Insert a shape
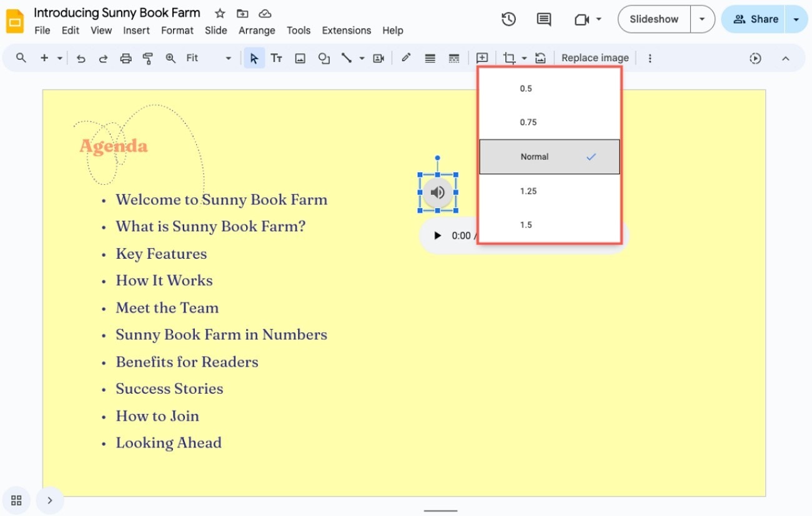812x516 pixels. tap(324, 58)
